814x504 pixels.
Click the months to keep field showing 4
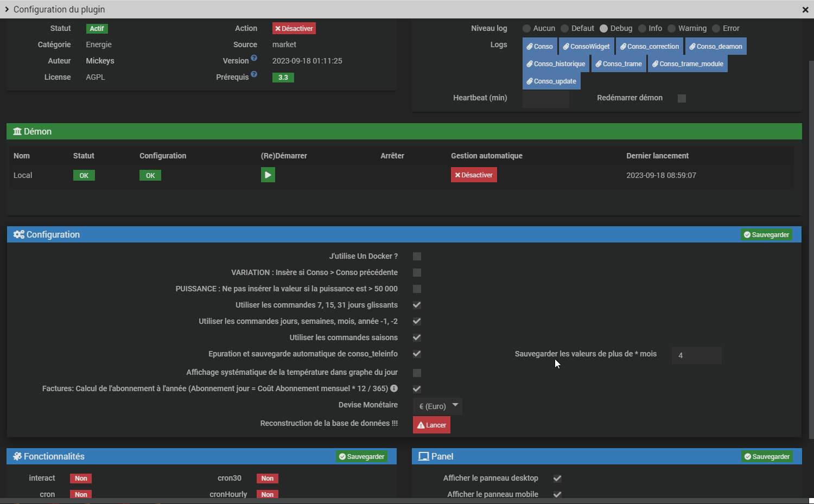697,355
